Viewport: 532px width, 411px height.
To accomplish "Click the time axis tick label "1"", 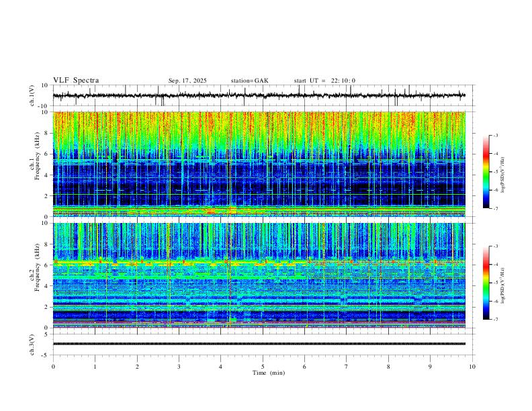I will (95, 367).
